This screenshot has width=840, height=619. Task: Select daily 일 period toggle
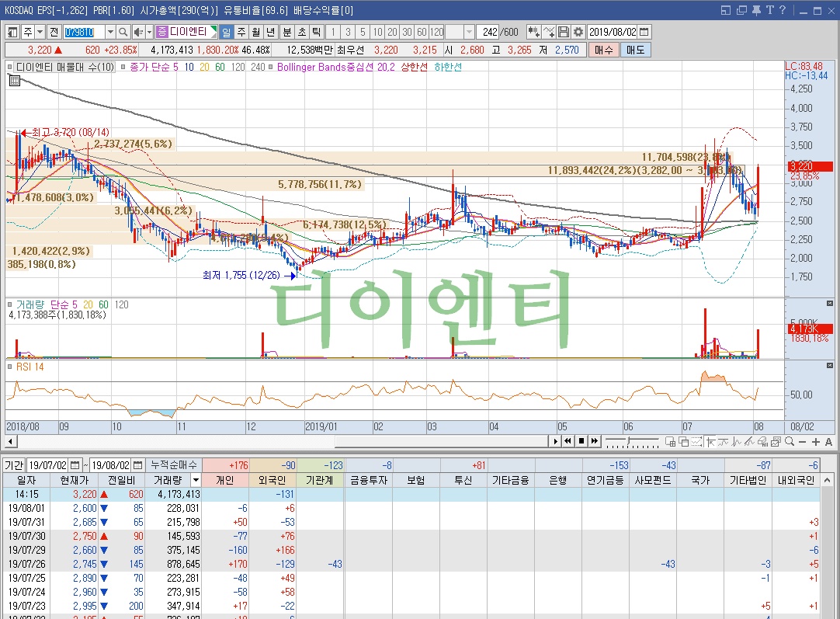point(227,32)
